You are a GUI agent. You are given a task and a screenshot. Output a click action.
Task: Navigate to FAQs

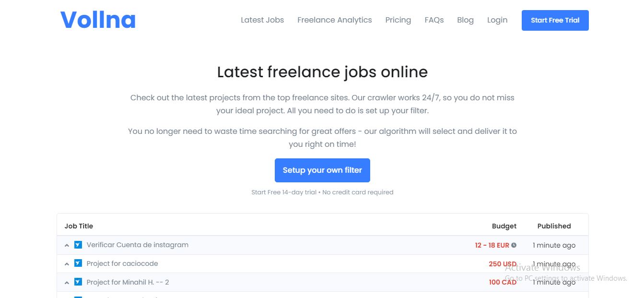[434, 20]
